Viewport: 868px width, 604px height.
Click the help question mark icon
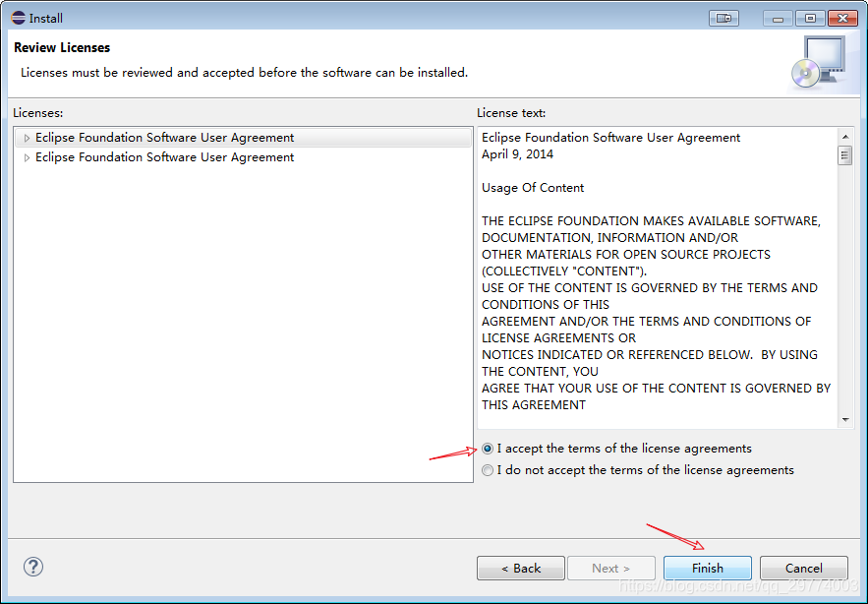tap(33, 567)
